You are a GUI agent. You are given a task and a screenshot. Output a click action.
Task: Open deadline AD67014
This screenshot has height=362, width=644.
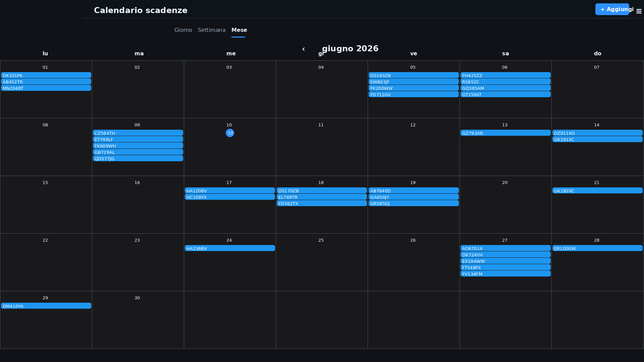pyautogui.click(x=505, y=248)
